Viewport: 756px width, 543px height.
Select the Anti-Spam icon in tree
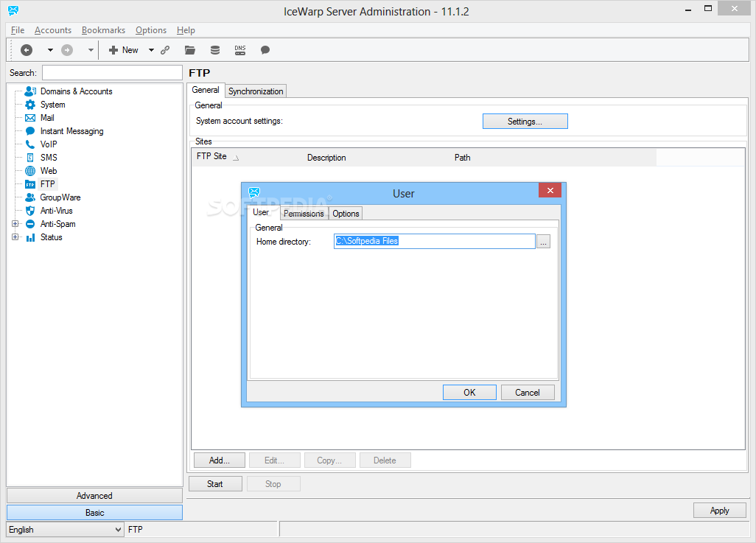click(x=30, y=224)
